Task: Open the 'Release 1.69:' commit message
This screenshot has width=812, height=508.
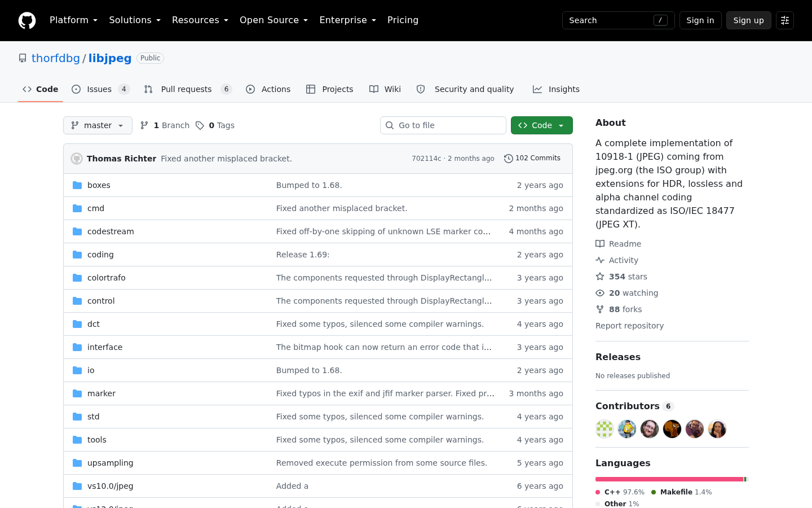Action: (x=303, y=255)
